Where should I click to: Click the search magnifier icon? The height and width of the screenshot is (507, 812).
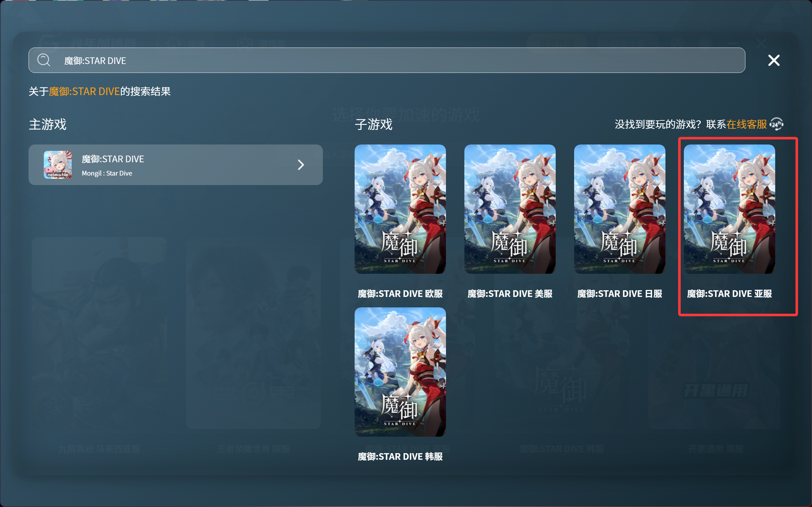pos(44,60)
